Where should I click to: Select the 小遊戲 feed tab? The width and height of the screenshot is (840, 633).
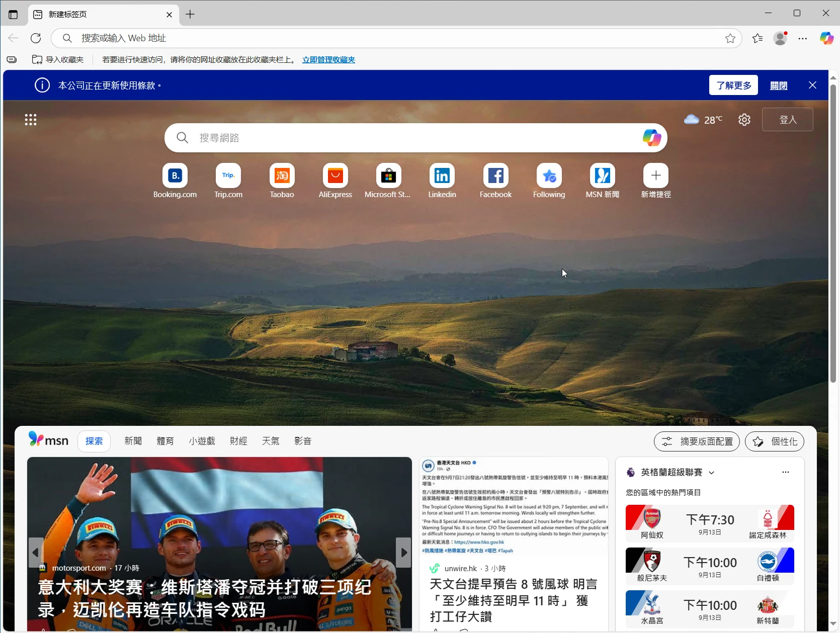click(202, 441)
